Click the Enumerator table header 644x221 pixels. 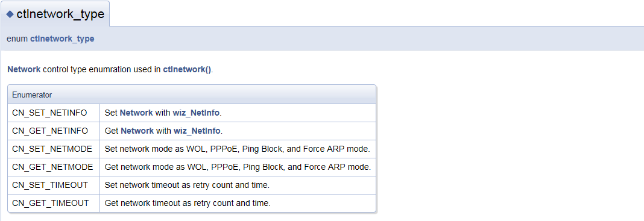(192, 95)
